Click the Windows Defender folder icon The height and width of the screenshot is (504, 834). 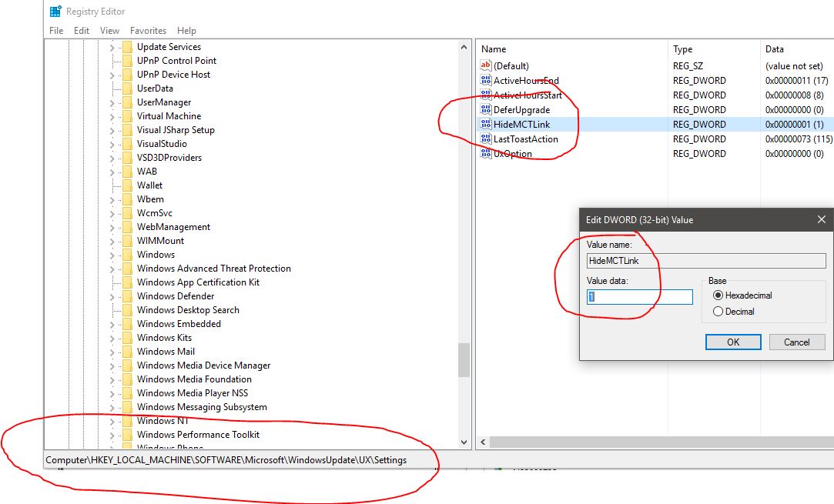(x=127, y=296)
